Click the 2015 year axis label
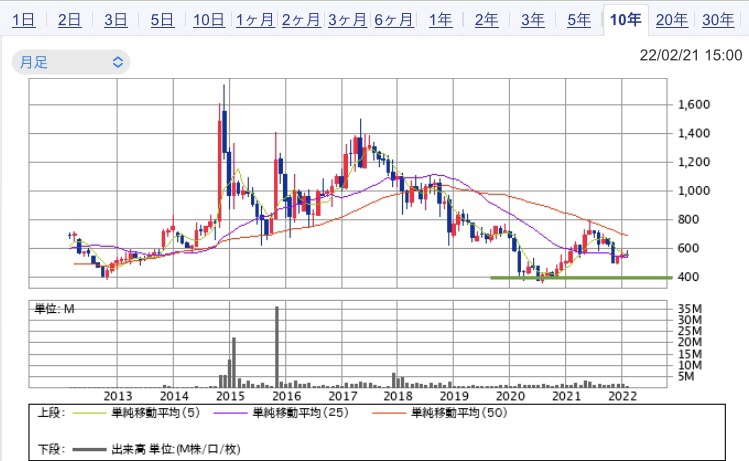Screen dimensions: 749x461 pyautogui.click(x=230, y=396)
